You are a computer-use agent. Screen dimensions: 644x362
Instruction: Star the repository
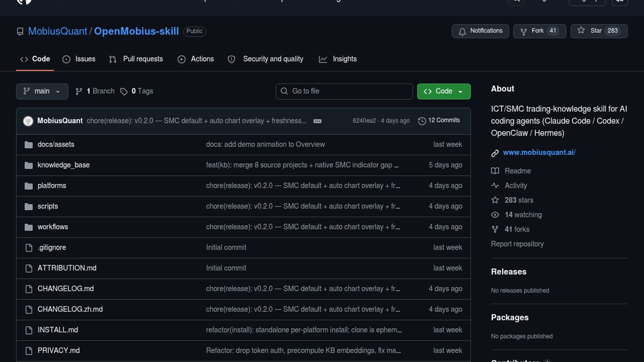pos(599,31)
